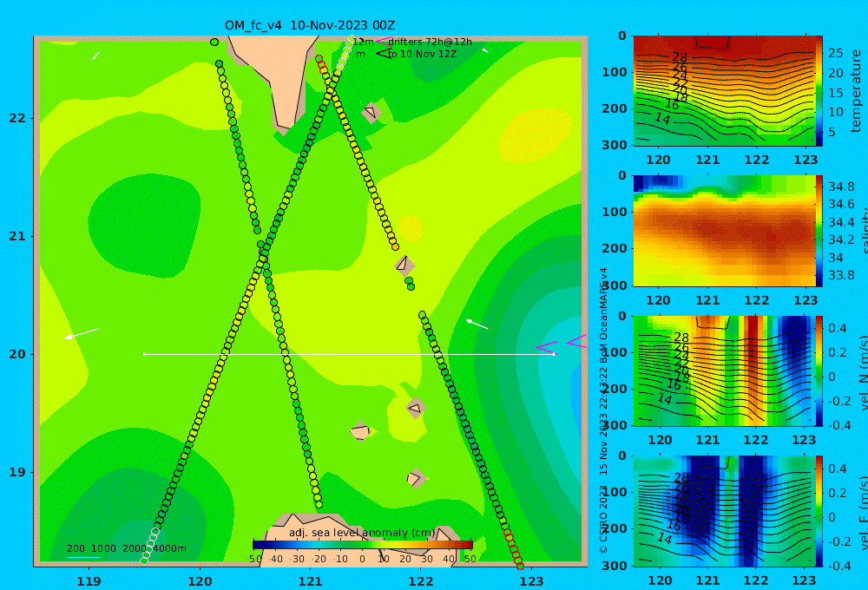
Task: Click the white drifter circles at bottom-left track end
Action: 149,547
